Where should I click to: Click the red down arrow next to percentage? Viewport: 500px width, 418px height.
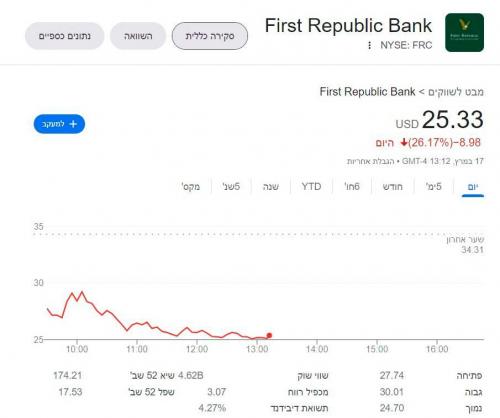point(404,143)
